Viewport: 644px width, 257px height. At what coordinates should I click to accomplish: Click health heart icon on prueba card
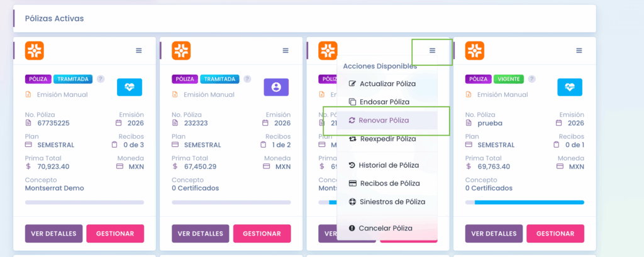pos(570,87)
